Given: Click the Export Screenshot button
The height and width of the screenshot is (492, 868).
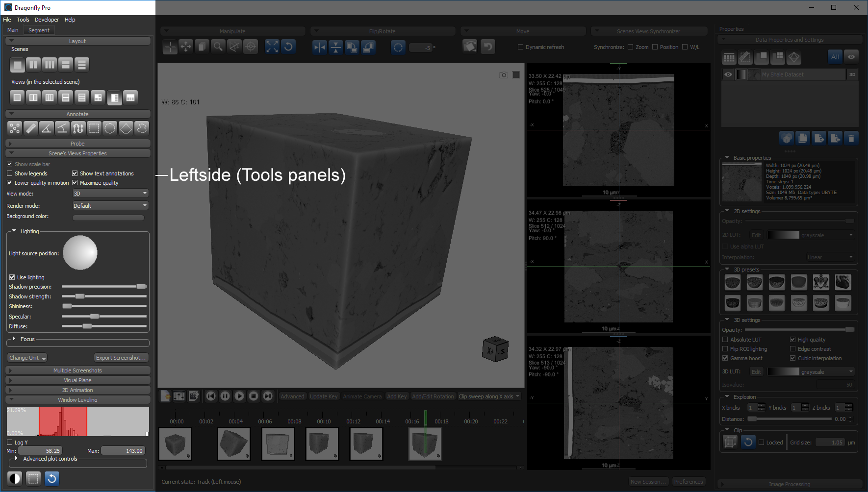Looking at the screenshot, I should coord(121,358).
